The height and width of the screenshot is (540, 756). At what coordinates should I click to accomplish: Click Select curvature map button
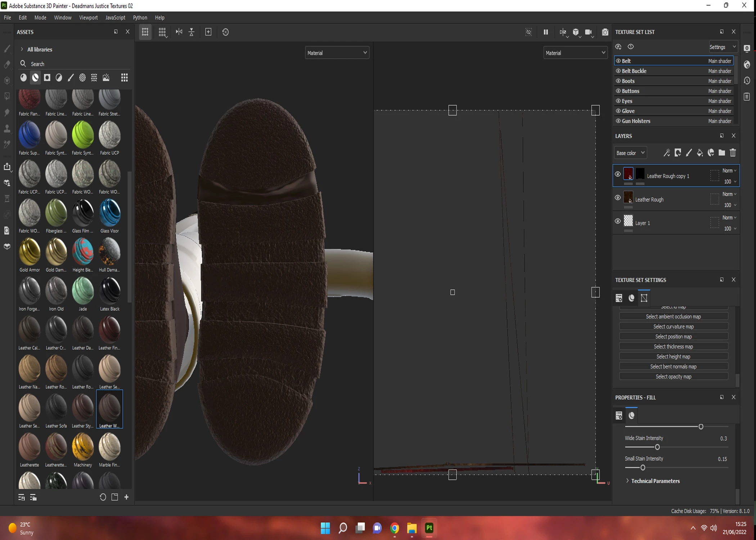point(673,327)
